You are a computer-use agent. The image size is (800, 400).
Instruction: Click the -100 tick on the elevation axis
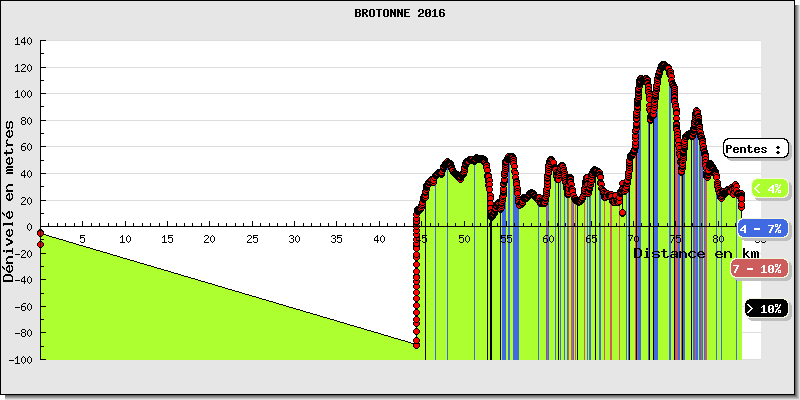click(20, 360)
